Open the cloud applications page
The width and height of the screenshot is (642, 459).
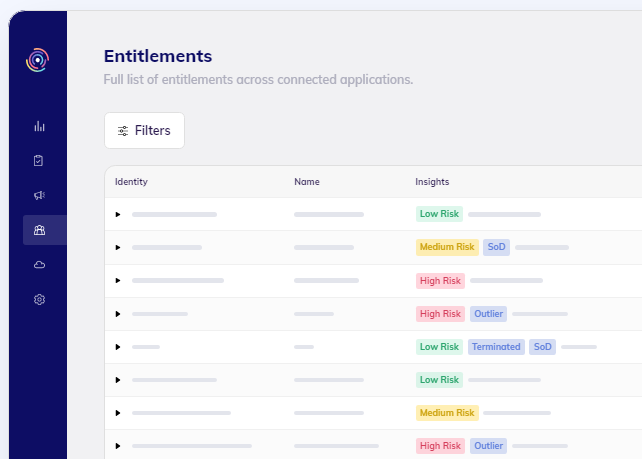pos(39,265)
